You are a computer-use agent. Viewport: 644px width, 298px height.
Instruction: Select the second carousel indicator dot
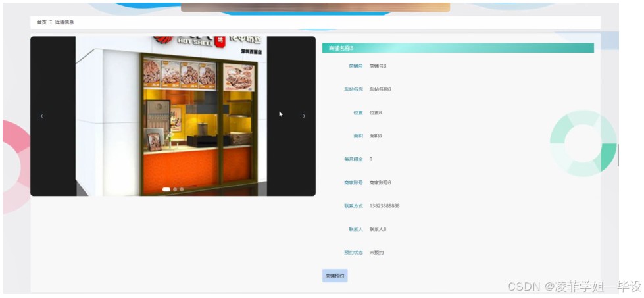175,189
